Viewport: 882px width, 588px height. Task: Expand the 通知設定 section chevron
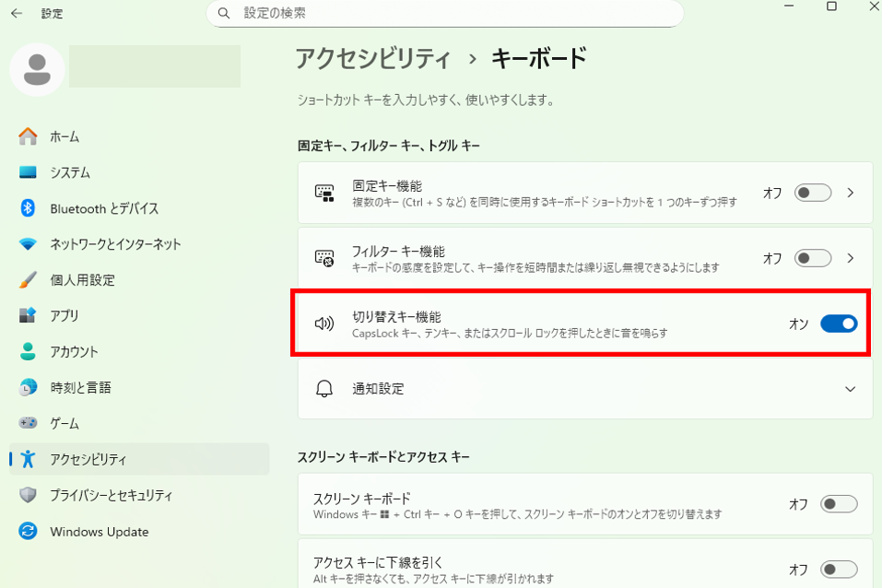pos(850,389)
